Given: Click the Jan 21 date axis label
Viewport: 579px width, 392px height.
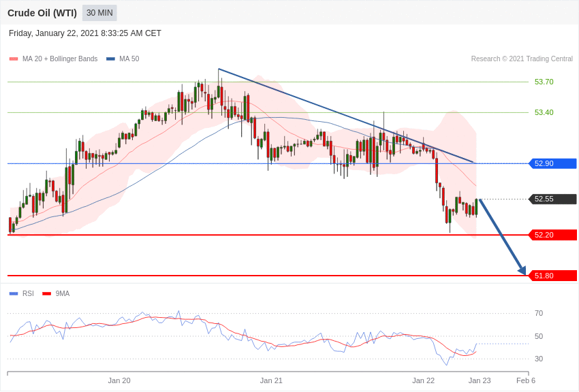Looking at the screenshot, I should 271,380.
